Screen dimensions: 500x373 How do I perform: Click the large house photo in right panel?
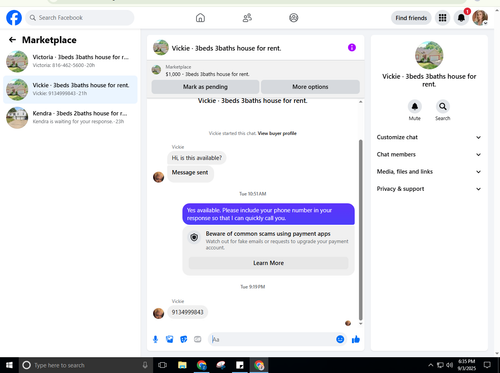(x=429, y=55)
